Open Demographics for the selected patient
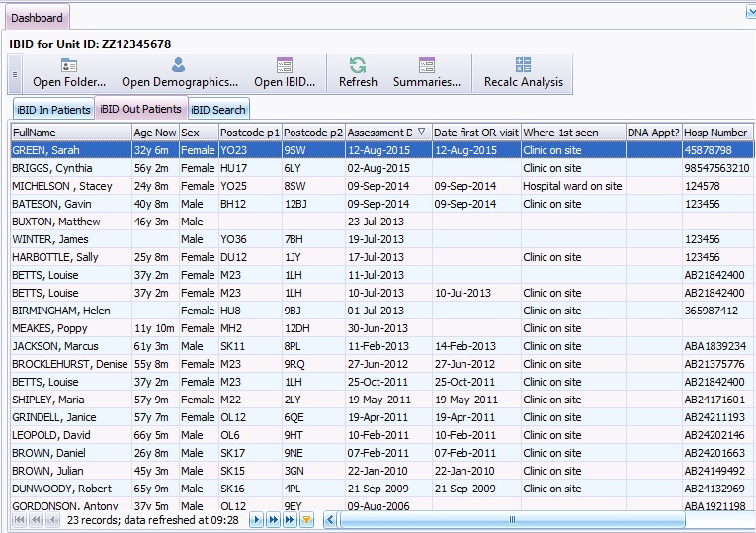The height and width of the screenshot is (533, 756). tap(179, 73)
